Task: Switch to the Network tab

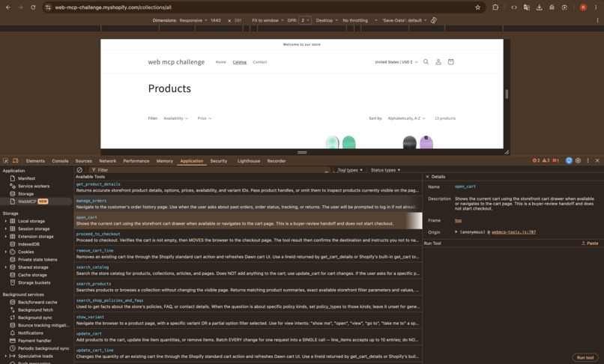Action: click(107, 161)
